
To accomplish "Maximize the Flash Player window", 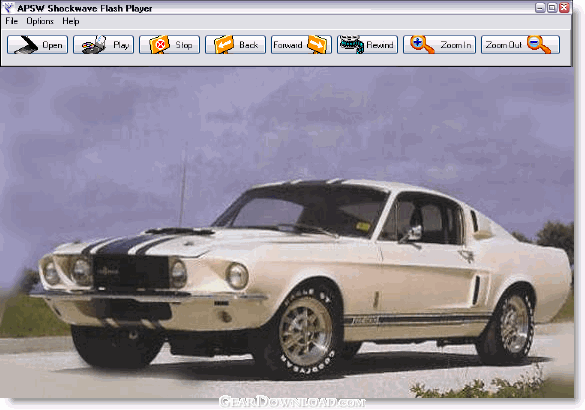I will (x=552, y=7).
